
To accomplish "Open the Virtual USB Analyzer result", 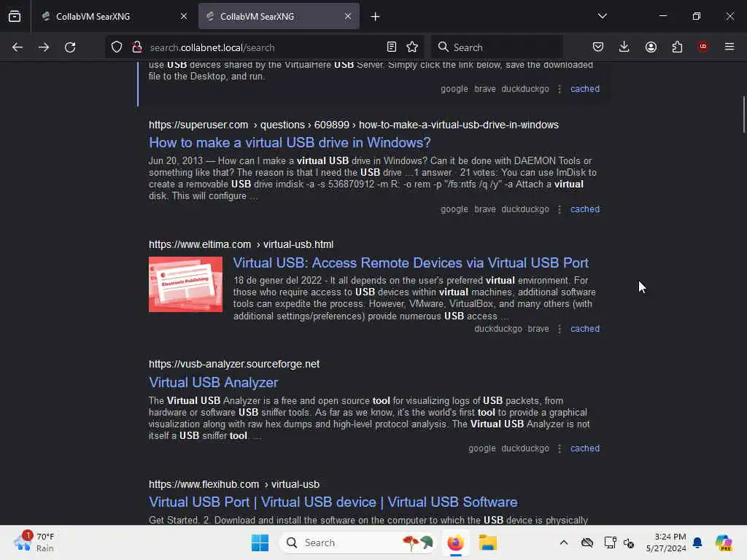I will (x=214, y=382).
